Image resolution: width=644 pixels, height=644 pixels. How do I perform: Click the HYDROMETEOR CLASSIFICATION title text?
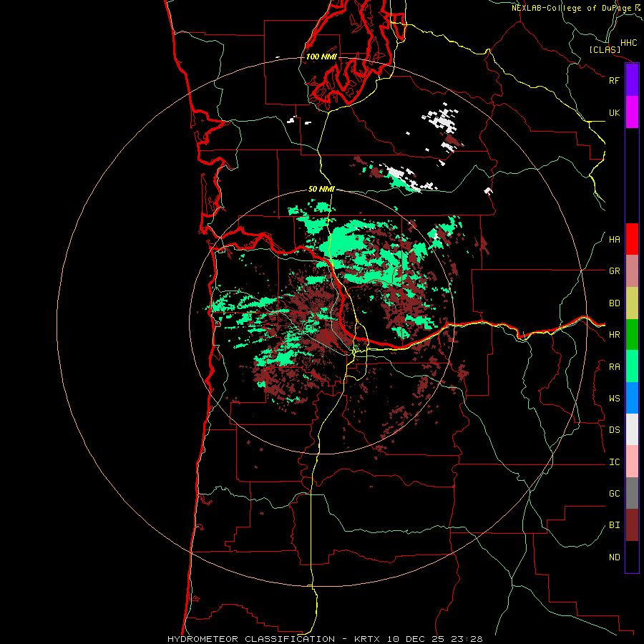tap(251, 639)
